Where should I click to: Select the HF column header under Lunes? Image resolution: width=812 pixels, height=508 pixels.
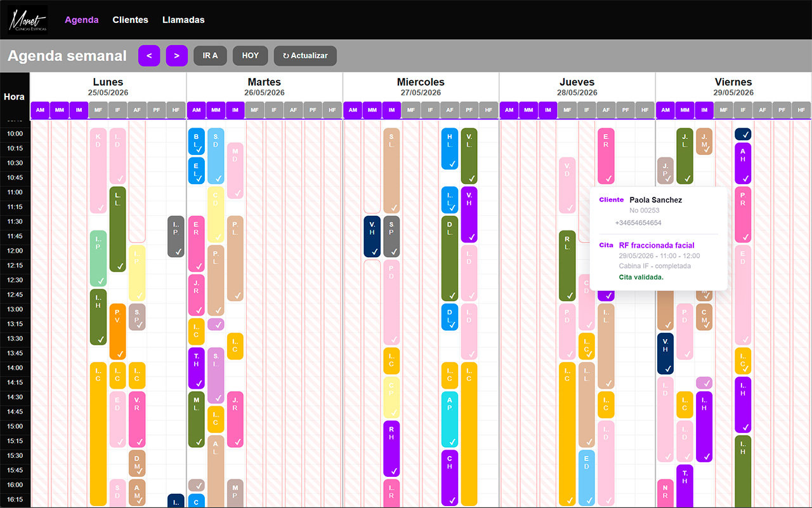(176, 110)
